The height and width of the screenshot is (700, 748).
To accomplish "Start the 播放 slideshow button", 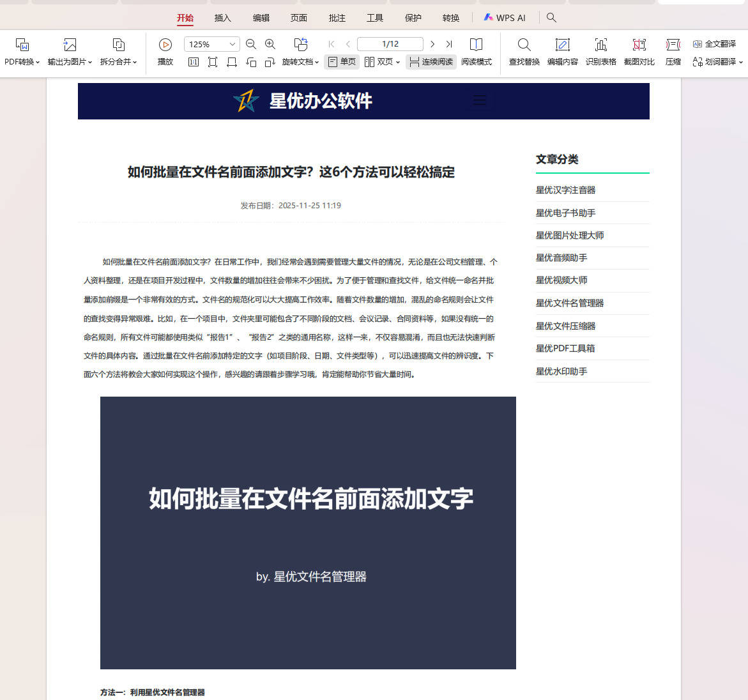I will pos(165,52).
